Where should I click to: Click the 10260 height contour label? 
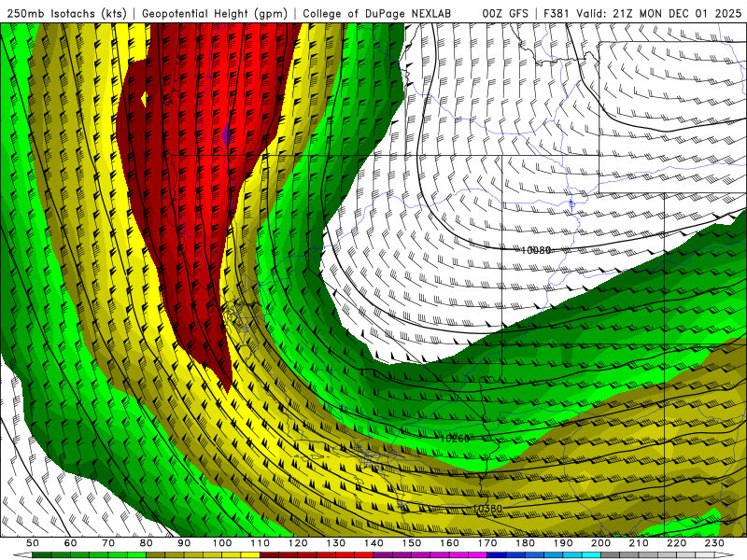(x=454, y=438)
